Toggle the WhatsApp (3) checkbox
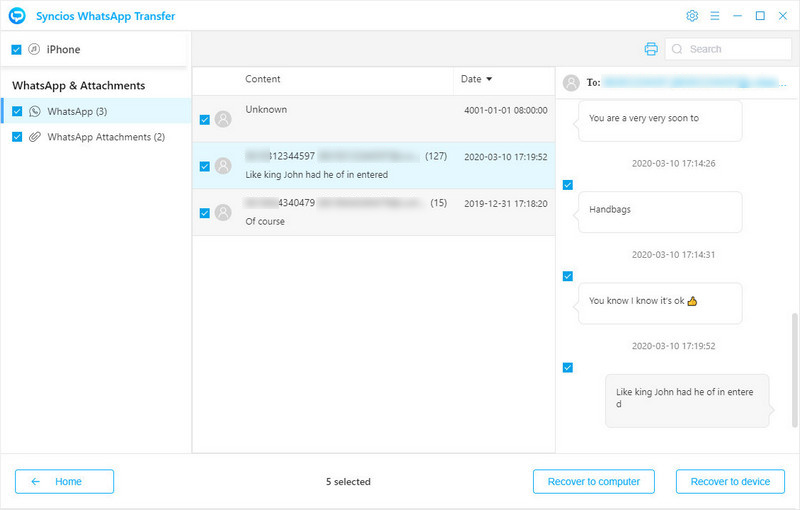Screen dimensions: 800x510 click(17, 111)
